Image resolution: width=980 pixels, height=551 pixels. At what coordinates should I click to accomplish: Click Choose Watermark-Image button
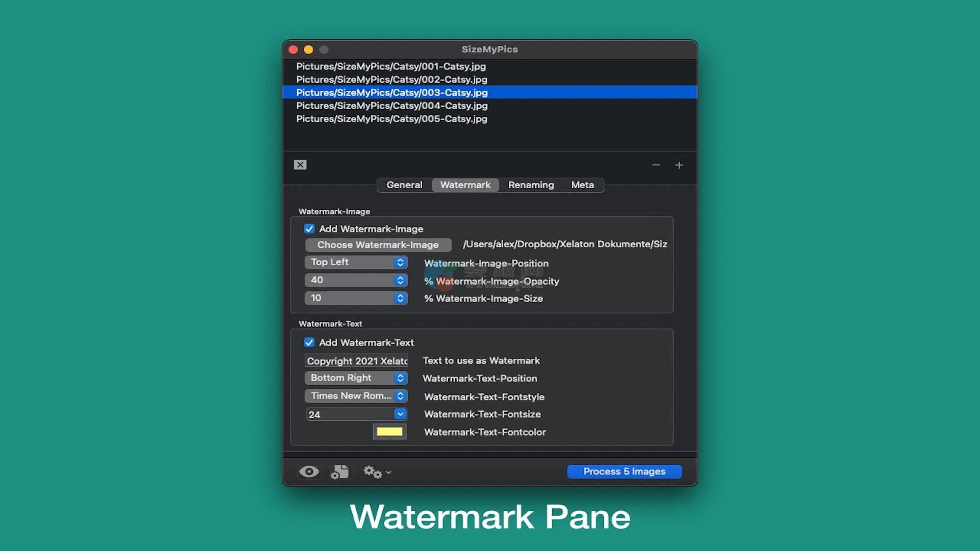[378, 245]
